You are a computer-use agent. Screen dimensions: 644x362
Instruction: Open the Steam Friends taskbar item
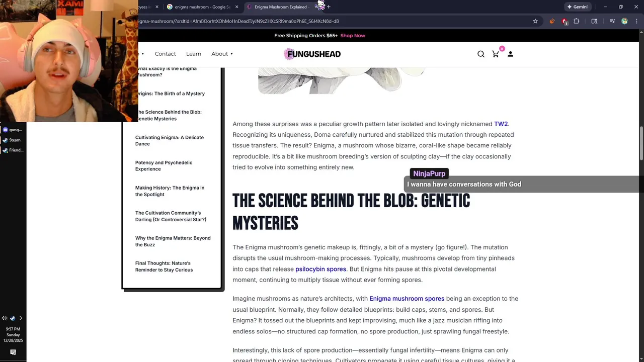(x=13, y=150)
